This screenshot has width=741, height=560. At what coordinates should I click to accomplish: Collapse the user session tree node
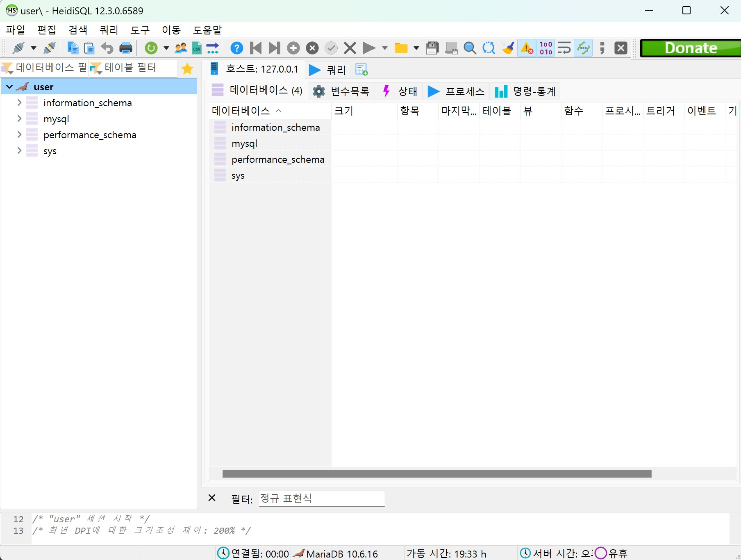click(x=9, y=87)
